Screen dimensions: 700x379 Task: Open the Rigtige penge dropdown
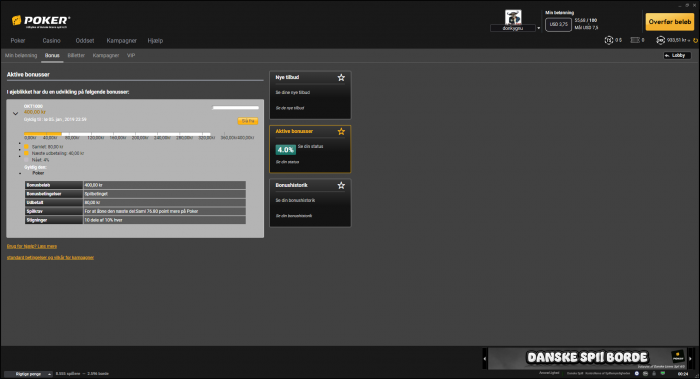[29, 374]
